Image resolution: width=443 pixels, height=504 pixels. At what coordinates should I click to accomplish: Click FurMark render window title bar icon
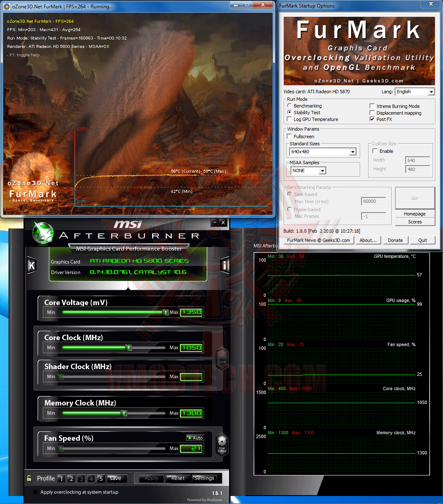(7, 6)
